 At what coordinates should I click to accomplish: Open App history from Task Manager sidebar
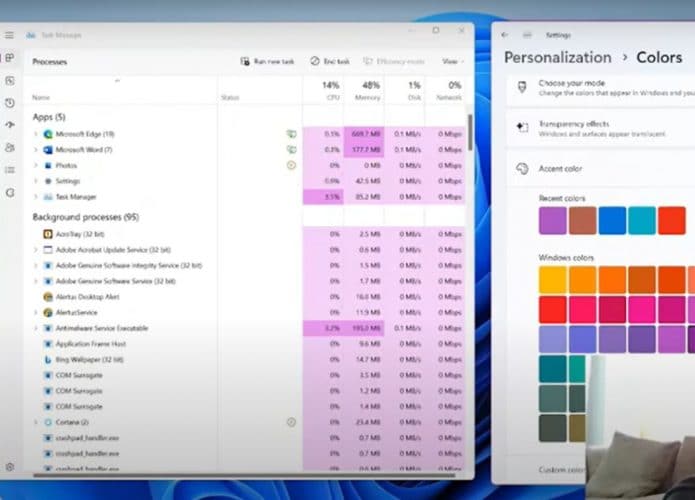point(10,103)
